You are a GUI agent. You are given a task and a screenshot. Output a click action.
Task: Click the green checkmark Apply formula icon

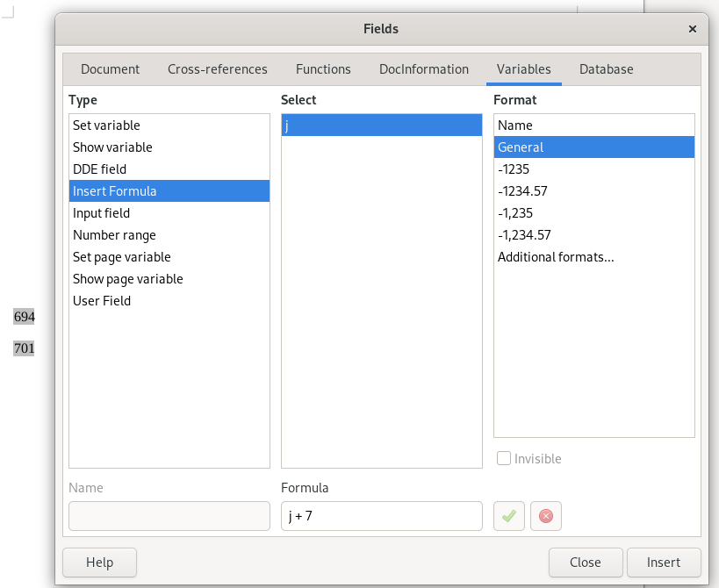tap(509, 516)
